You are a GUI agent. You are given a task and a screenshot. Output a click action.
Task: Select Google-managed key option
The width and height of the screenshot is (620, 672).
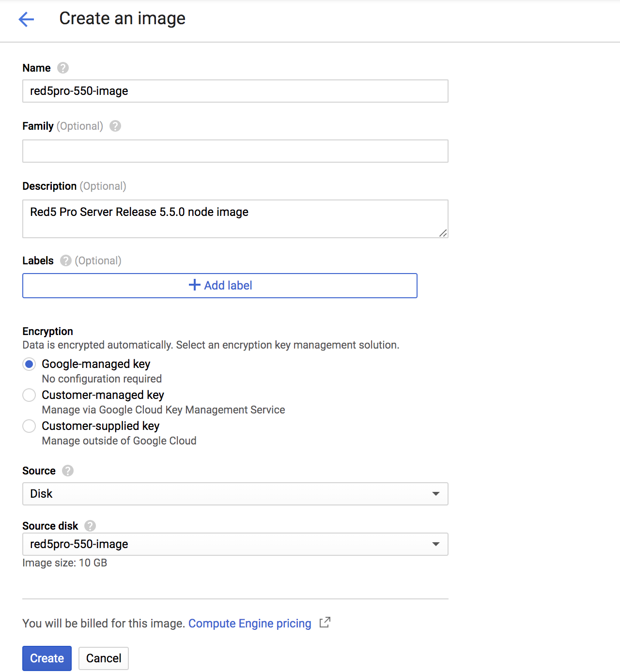tap(29, 364)
